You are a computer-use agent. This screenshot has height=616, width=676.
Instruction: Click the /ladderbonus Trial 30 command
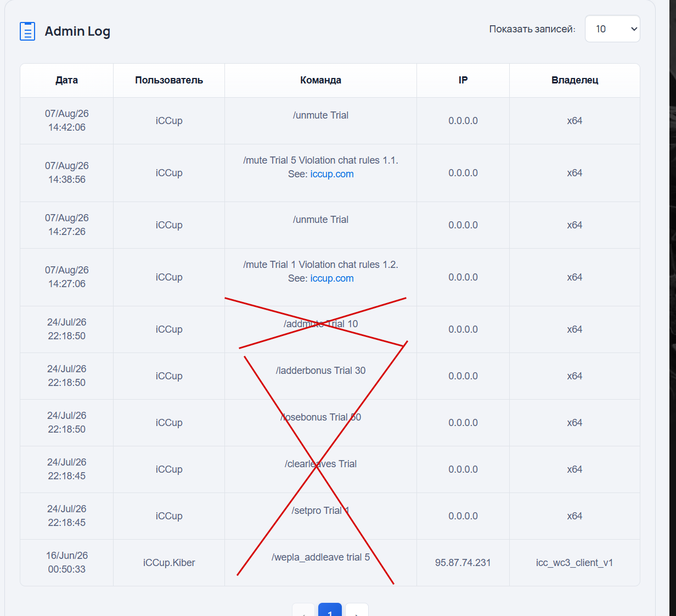pos(320,371)
